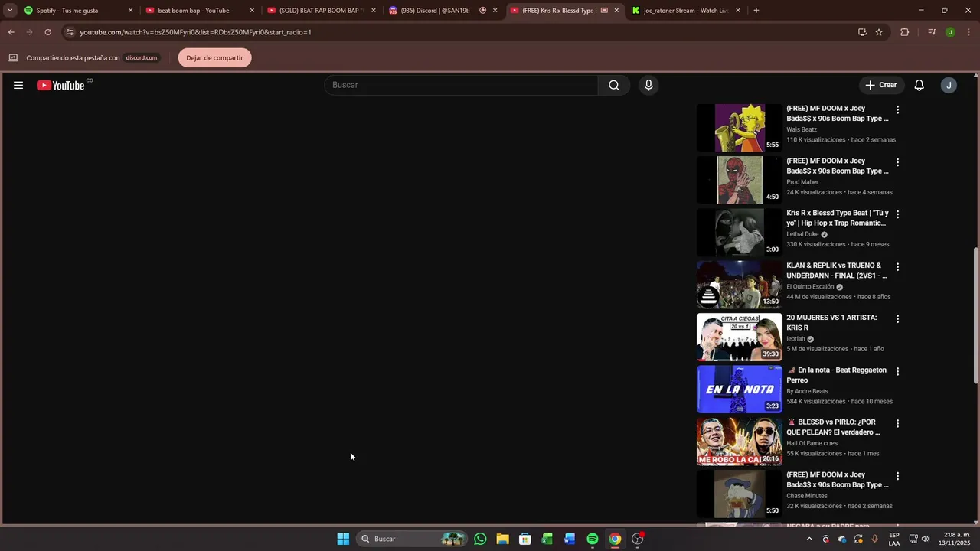
Task: Click the address bar URL
Action: (x=195, y=32)
